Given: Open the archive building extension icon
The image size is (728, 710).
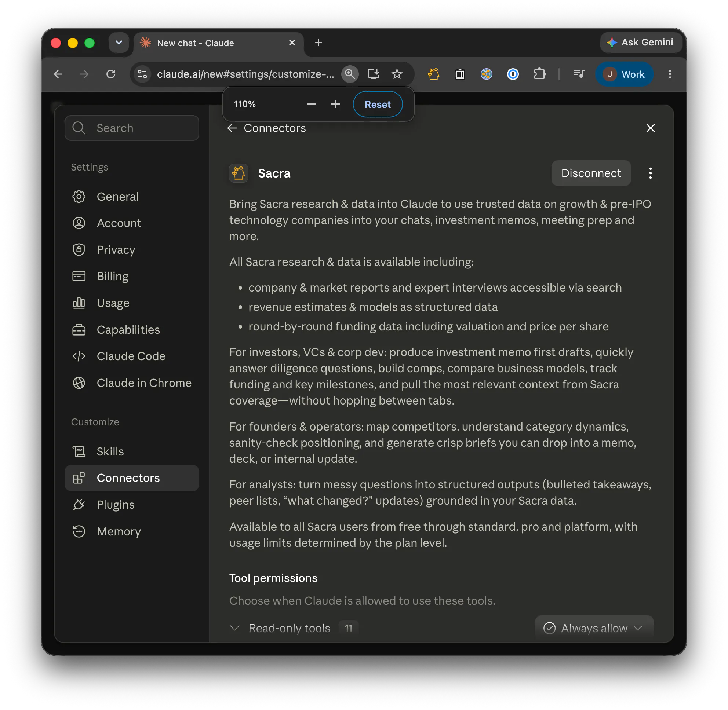Looking at the screenshot, I should (x=460, y=74).
